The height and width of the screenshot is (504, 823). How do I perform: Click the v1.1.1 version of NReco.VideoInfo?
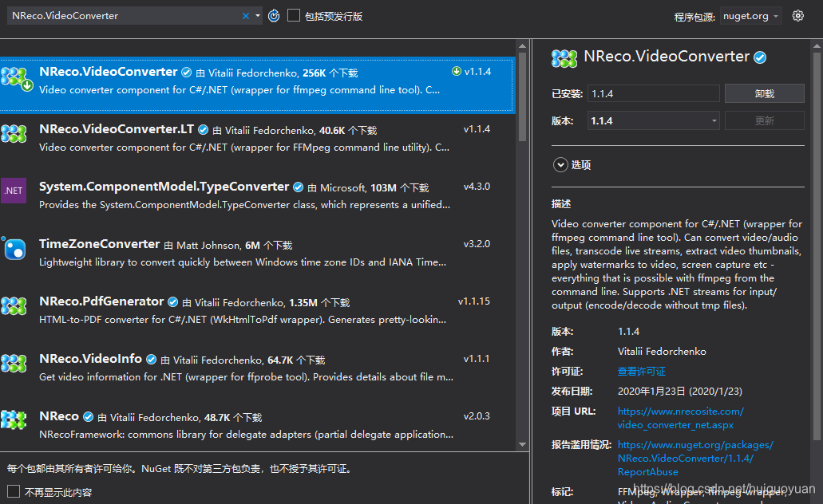[477, 359]
